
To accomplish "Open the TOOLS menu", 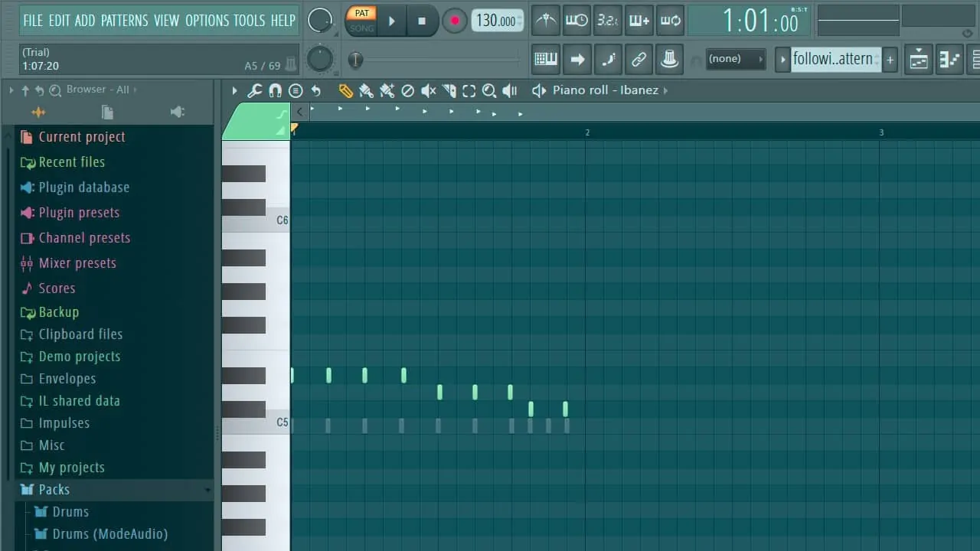I will pos(250,21).
